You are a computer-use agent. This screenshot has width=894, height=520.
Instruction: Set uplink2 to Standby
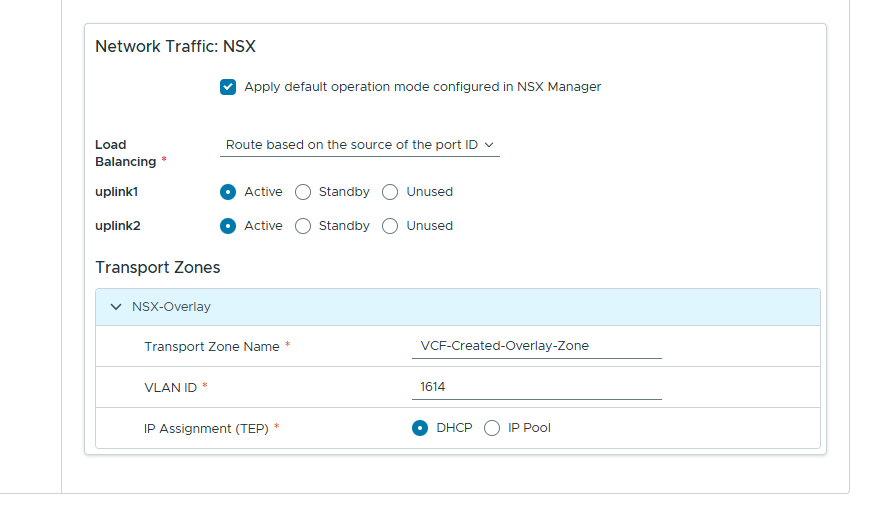(303, 226)
